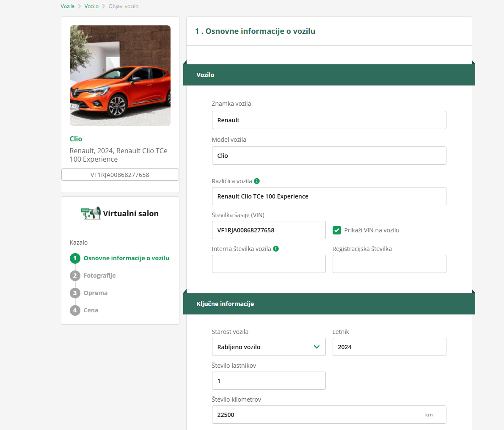Viewport: 504px width, 430px height.
Task: Click Objavi vozilo breadcrumb text
Action: pos(124,6)
